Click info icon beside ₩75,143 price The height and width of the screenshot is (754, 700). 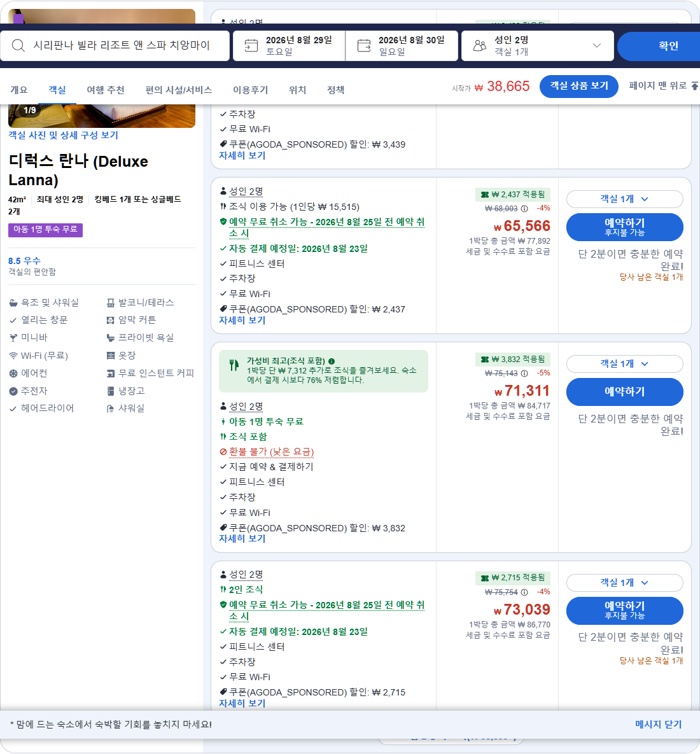524,373
